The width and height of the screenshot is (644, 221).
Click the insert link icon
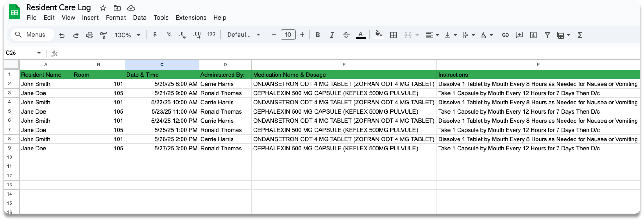505,35
